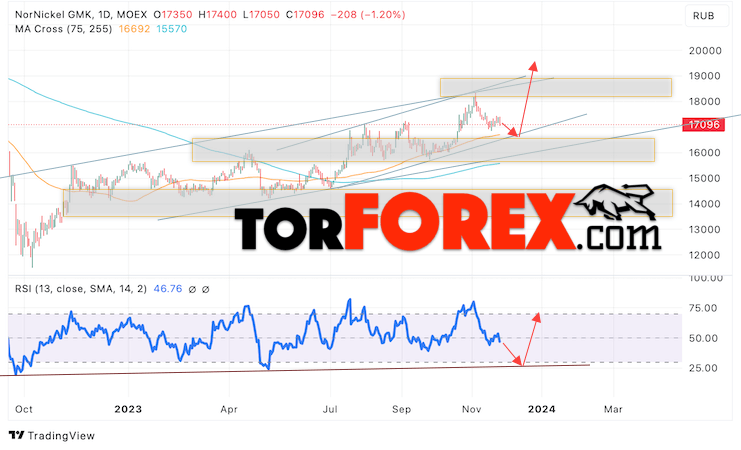Click the 19000 price axis label
741x450 pixels.
[705, 76]
